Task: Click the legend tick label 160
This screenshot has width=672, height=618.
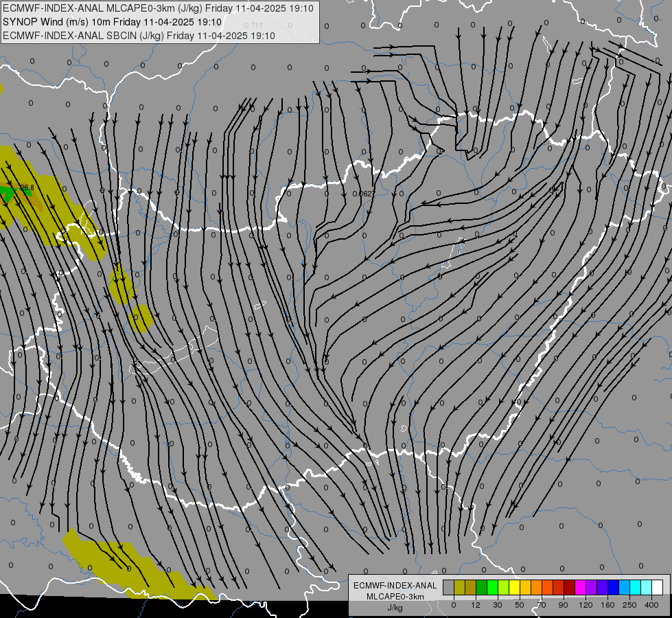Action: click(x=607, y=605)
